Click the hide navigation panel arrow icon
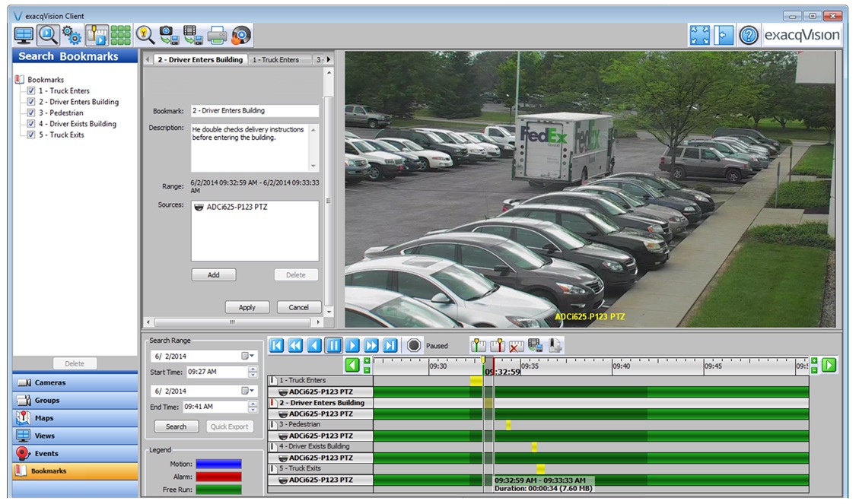This screenshot has width=859, height=504. [724, 36]
